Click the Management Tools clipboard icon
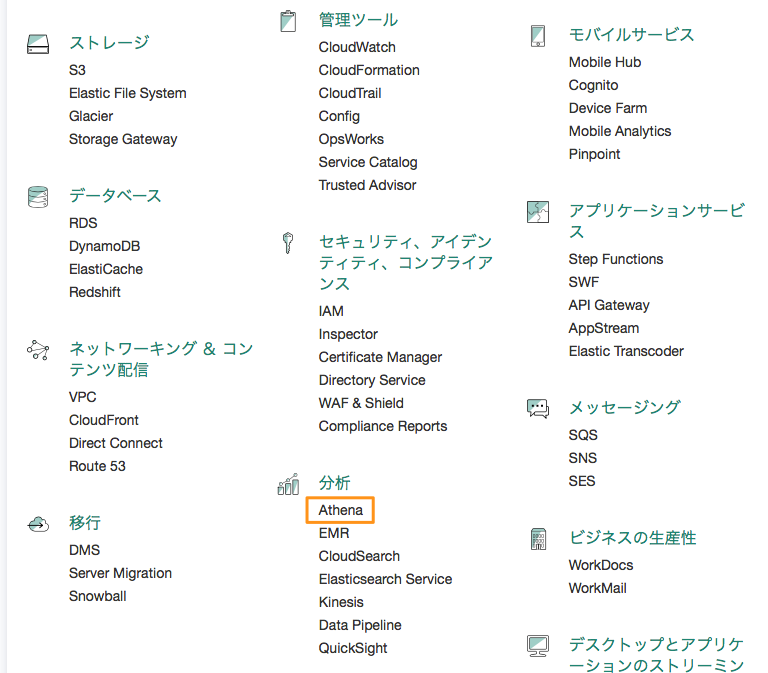 point(288,21)
